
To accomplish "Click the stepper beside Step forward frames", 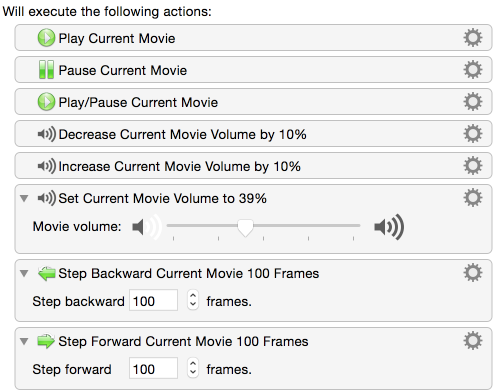I will [193, 368].
